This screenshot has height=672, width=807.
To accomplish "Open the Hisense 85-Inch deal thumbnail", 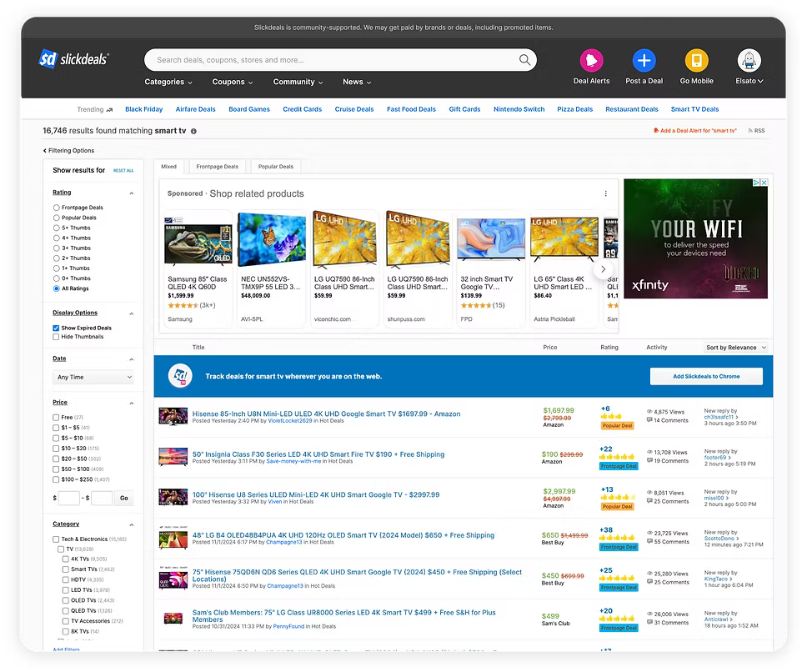I will click(173, 416).
